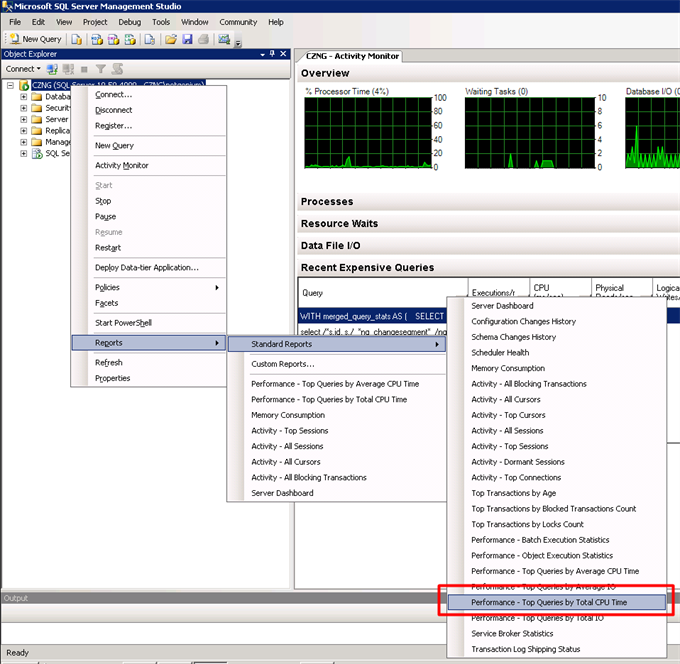Expand the Resource Waits section header
This screenshot has width=680, height=664.
tap(488, 223)
